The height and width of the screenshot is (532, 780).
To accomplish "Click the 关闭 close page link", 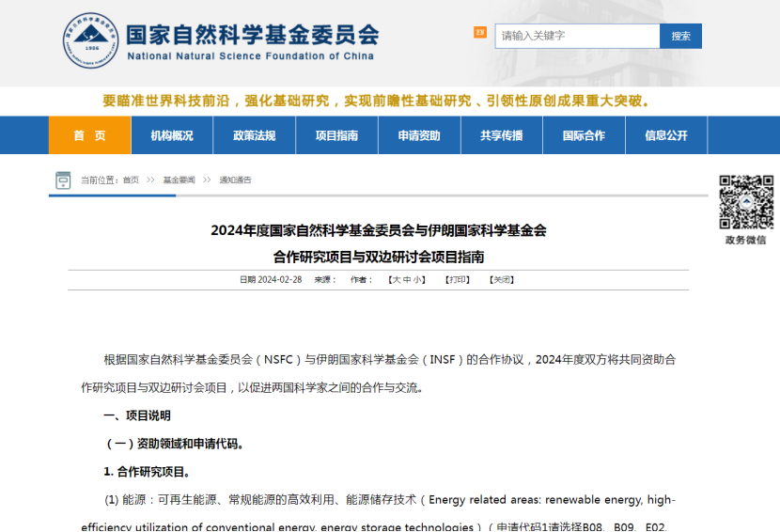I will pyautogui.click(x=502, y=279).
